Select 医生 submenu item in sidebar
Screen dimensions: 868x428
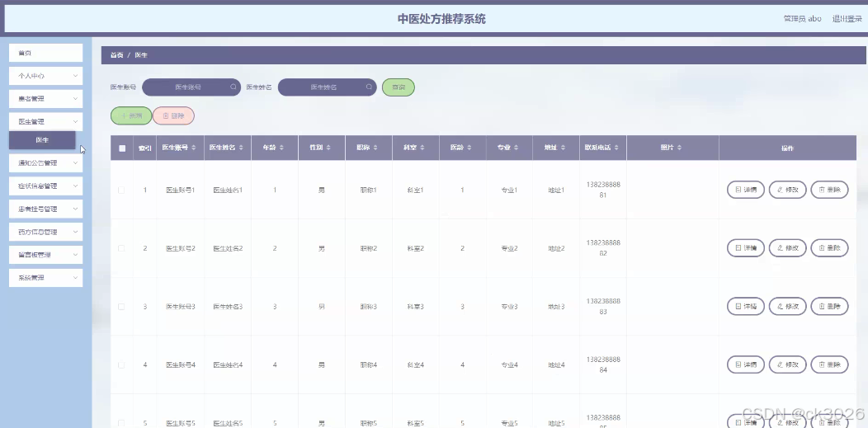(42, 140)
